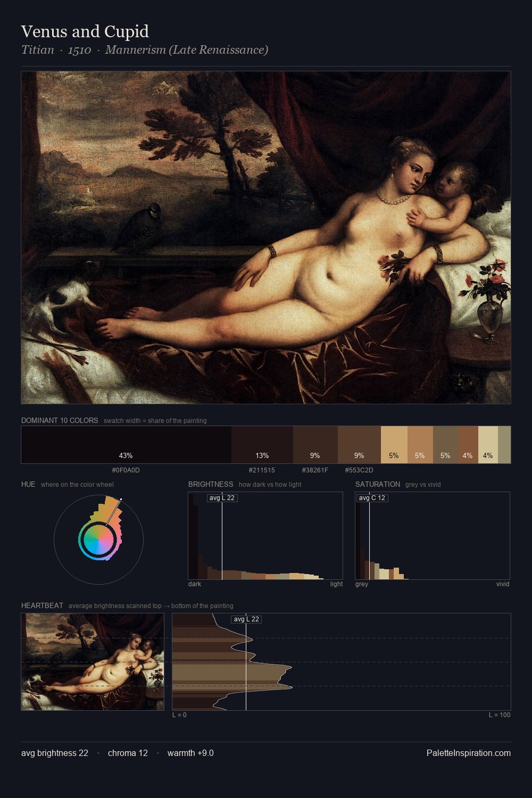The width and height of the screenshot is (532, 798).
Task: Click the title 'Venus and Cupid'
Action: pyautogui.click(x=85, y=31)
